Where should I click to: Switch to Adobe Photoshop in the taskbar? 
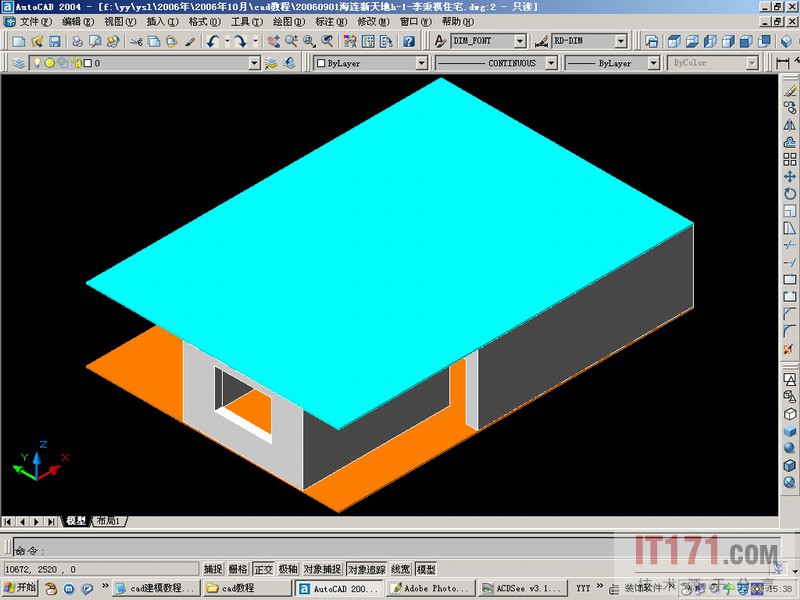click(430, 588)
